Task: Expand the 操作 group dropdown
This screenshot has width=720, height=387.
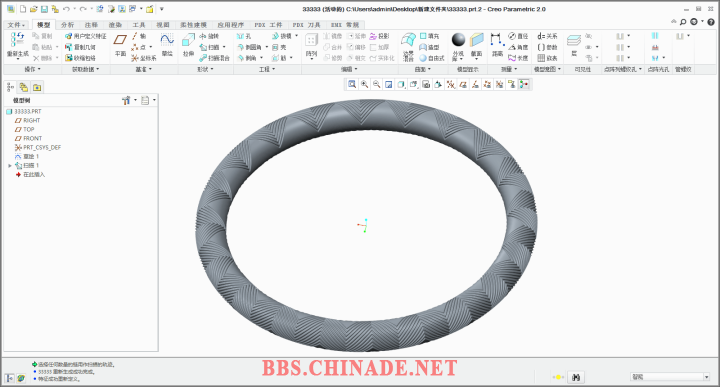Action: [33, 69]
